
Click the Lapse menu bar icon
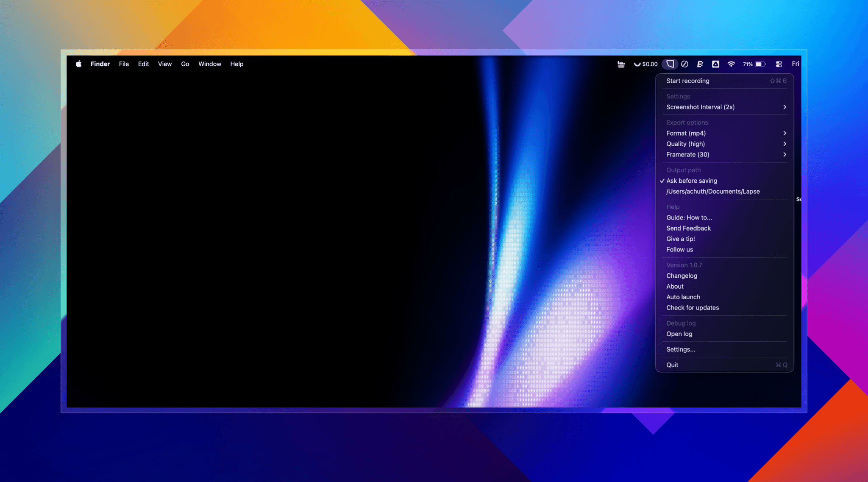click(670, 64)
